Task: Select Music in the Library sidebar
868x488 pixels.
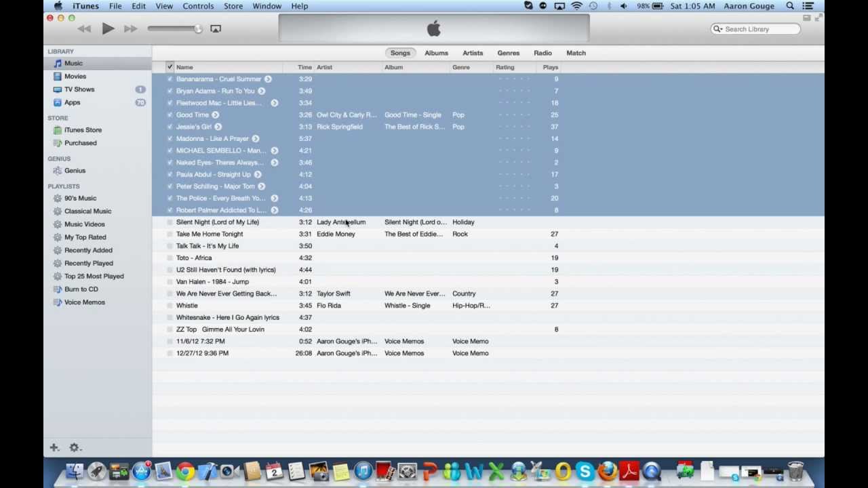Action: (x=98, y=63)
